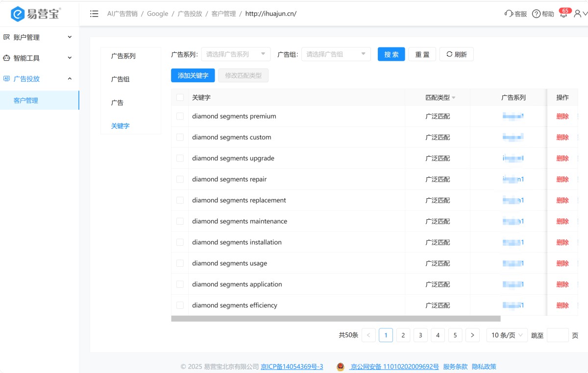588x373 pixels.
Task: Check the box for diamond segments premium
Action: point(180,117)
